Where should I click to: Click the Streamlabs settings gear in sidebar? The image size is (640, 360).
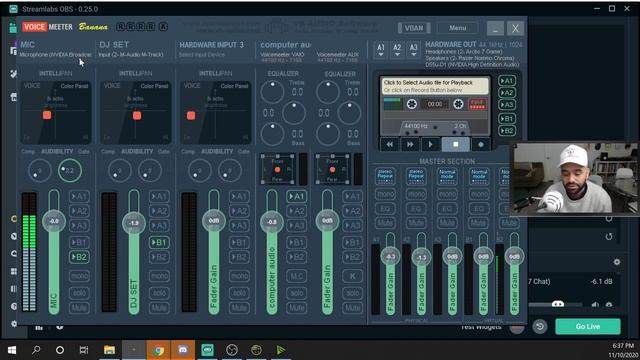coord(14,324)
